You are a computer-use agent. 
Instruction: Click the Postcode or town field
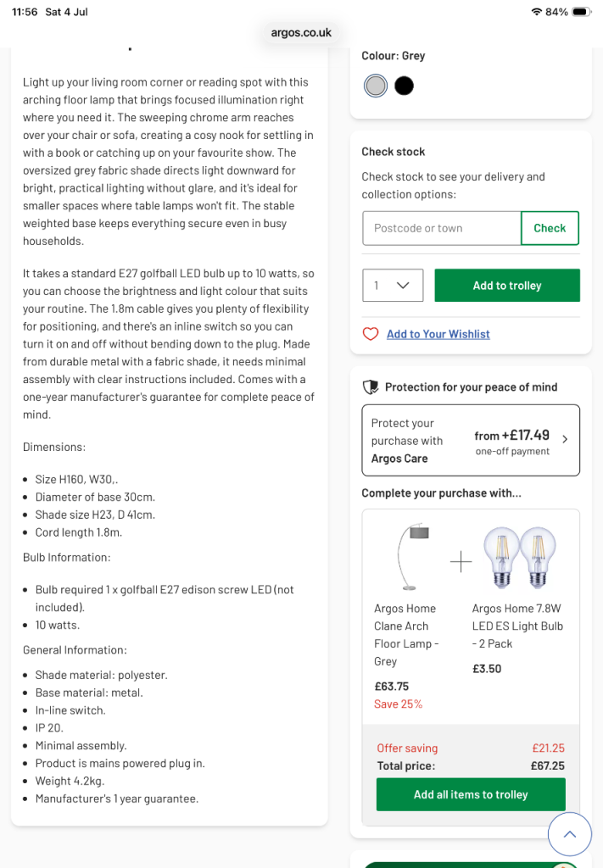[441, 228]
